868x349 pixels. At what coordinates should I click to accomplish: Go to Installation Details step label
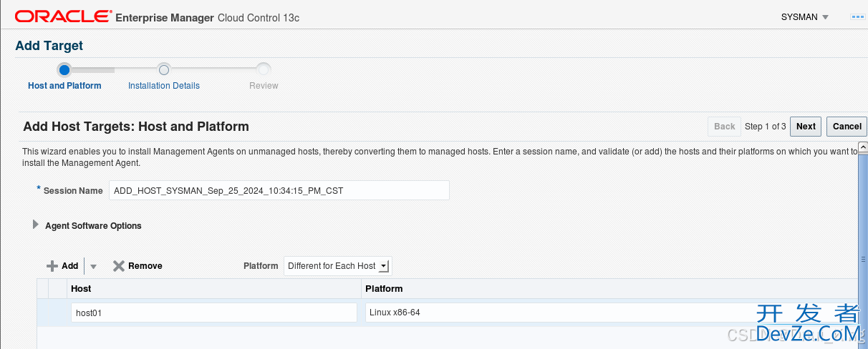(164, 86)
